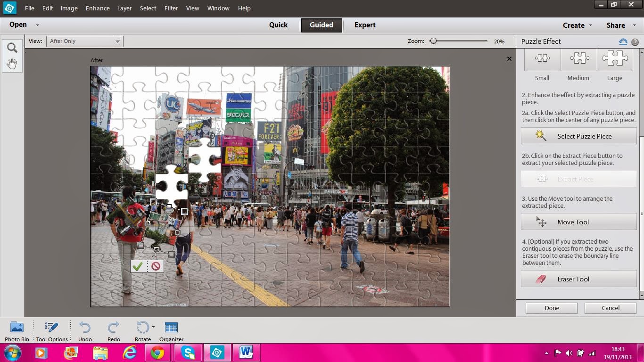The image size is (644, 362).
Task: Switch to Quick edit mode
Action: tap(278, 25)
